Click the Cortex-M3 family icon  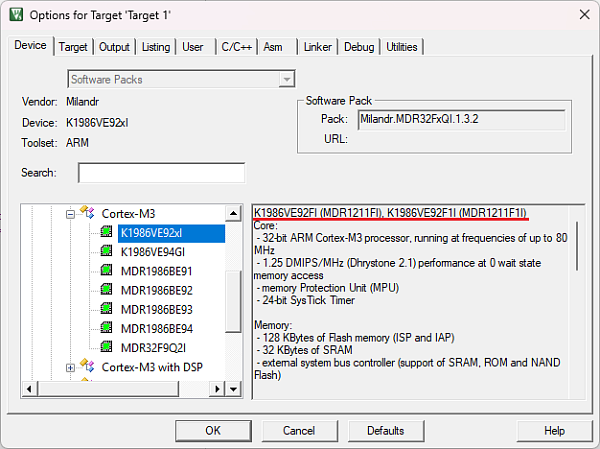click(x=89, y=214)
